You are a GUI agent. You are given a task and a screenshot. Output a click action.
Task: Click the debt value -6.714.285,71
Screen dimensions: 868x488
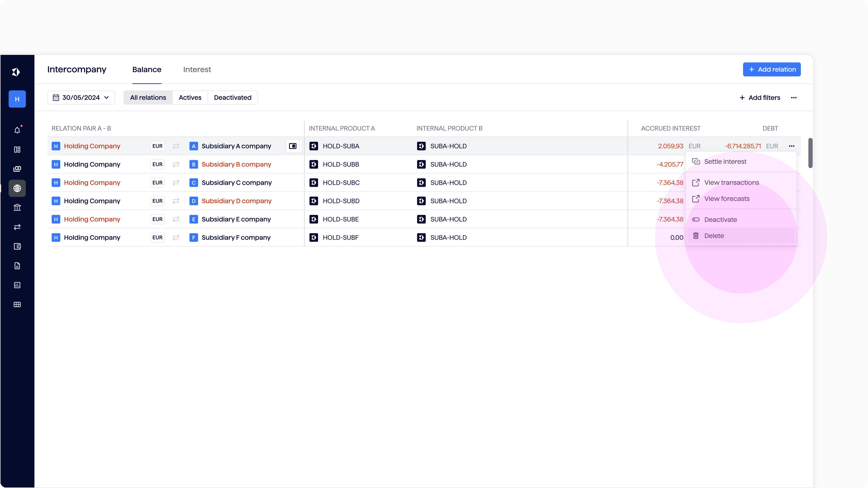tap(743, 146)
